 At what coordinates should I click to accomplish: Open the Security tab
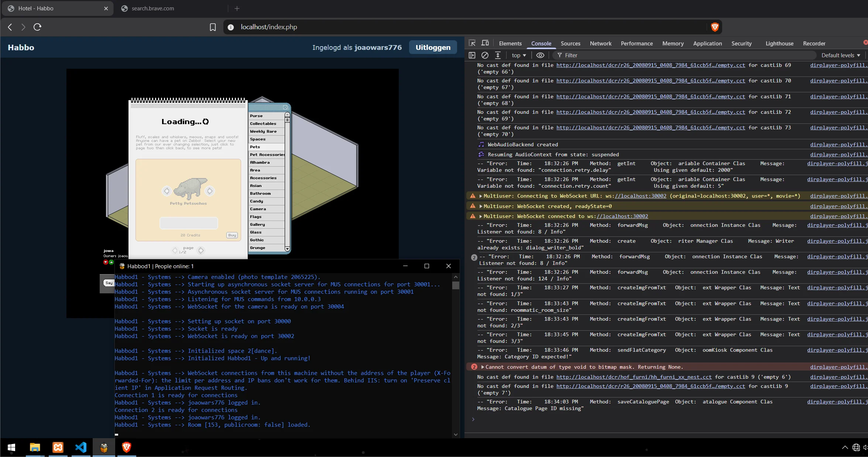point(741,43)
